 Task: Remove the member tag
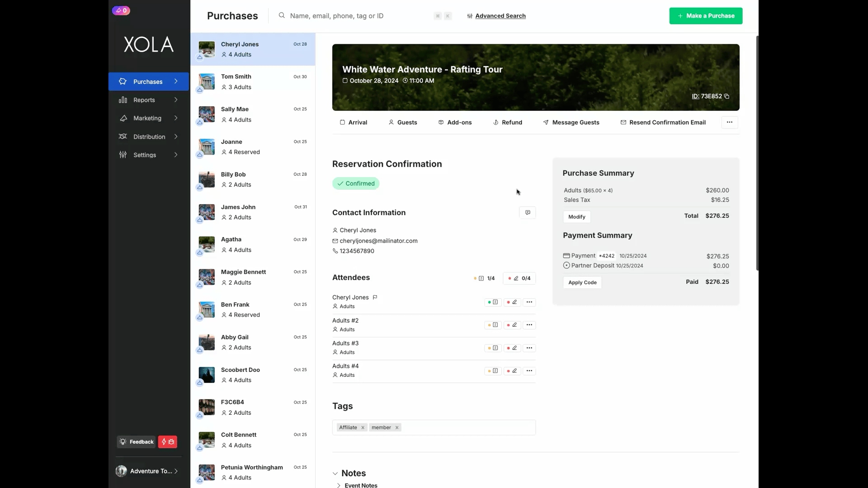click(x=397, y=427)
